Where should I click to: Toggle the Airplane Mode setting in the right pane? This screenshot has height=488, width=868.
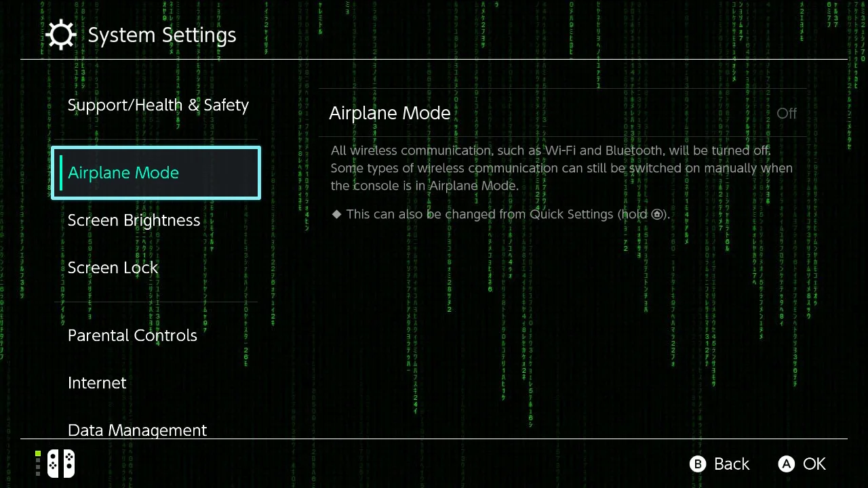pyautogui.click(x=563, y=113)
